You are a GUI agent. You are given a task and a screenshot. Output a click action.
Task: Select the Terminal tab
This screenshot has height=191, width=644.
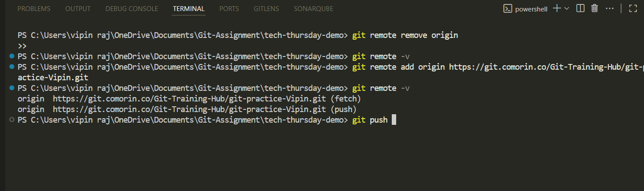189,9
